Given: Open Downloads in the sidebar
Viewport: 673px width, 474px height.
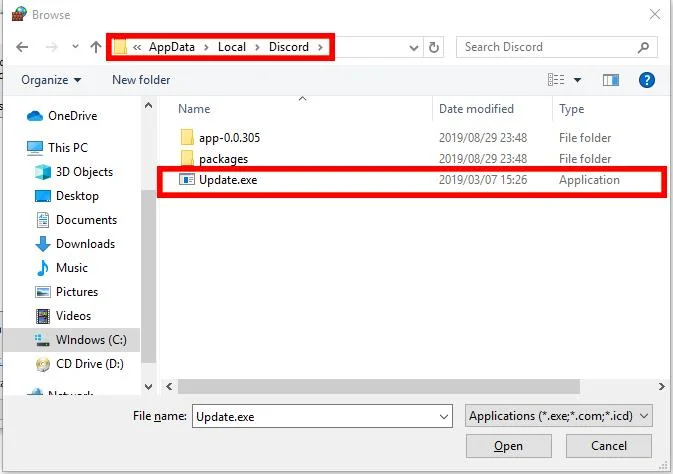Looking at the screenshot, I should click(85, 244).
